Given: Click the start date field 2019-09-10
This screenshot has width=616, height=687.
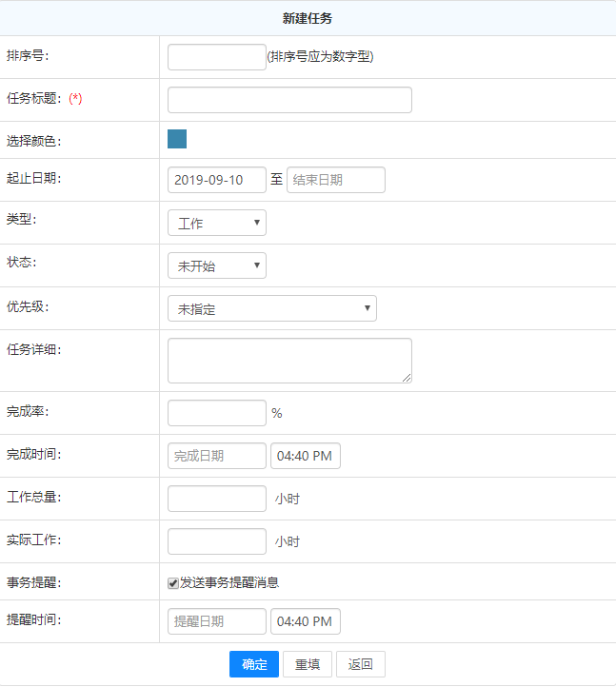Looking at the screenshot, I should point(216,180).
